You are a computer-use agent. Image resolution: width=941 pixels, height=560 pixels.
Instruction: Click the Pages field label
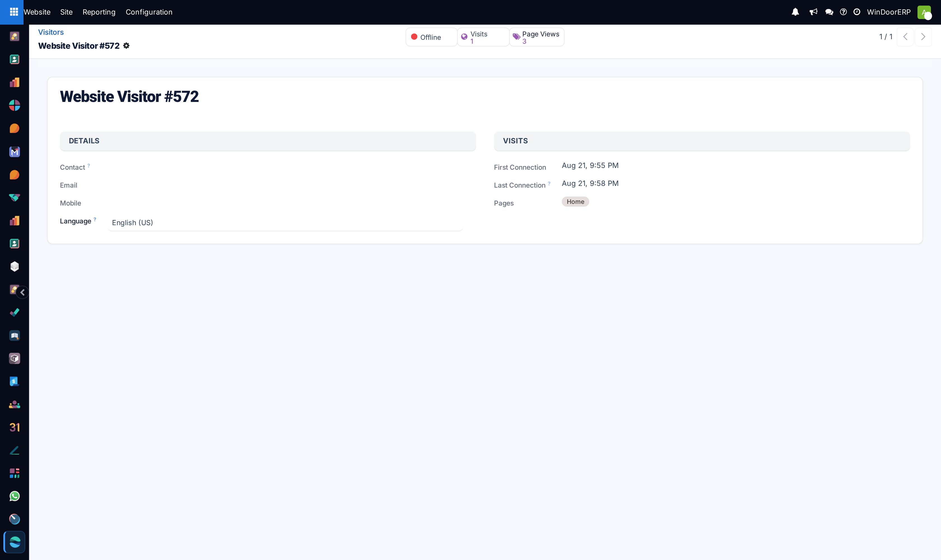click(504, 203)
